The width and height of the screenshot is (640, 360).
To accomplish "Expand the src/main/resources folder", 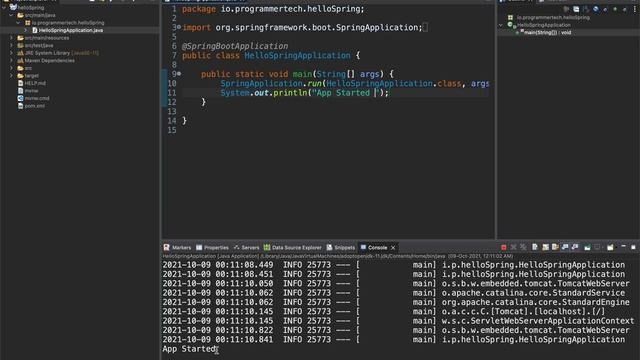I will point(11,38).
